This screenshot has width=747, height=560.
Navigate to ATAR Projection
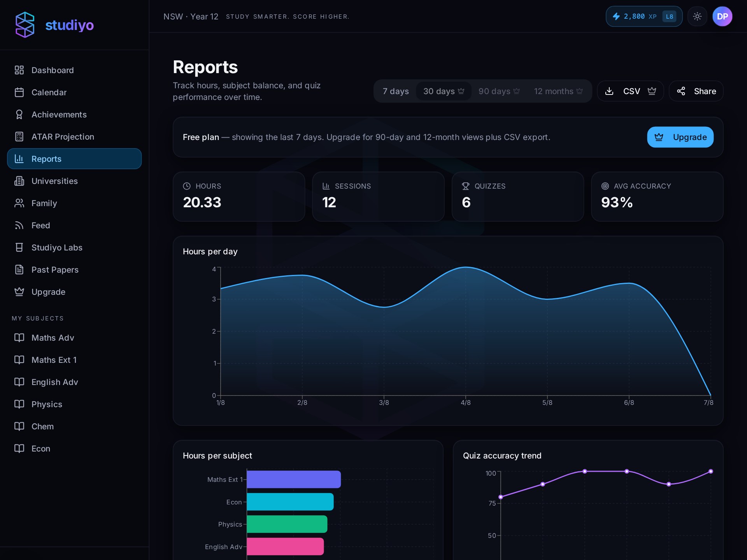[x=74, y=136]
